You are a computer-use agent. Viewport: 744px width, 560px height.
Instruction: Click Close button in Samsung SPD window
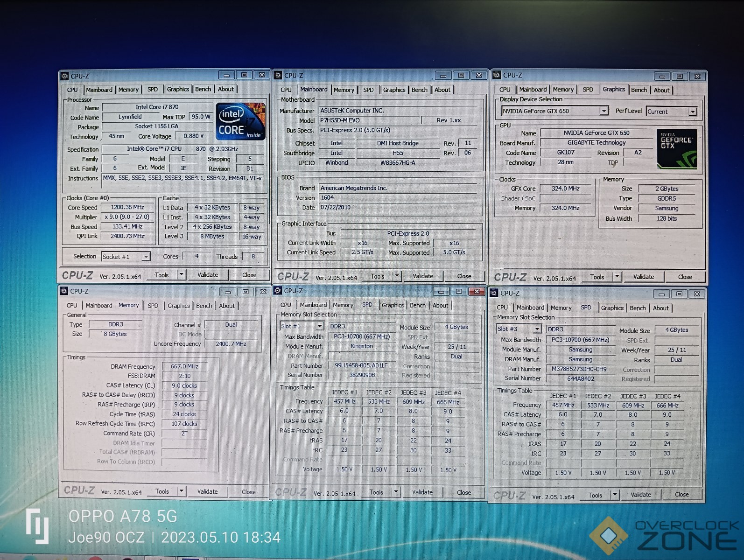point(681,494)
